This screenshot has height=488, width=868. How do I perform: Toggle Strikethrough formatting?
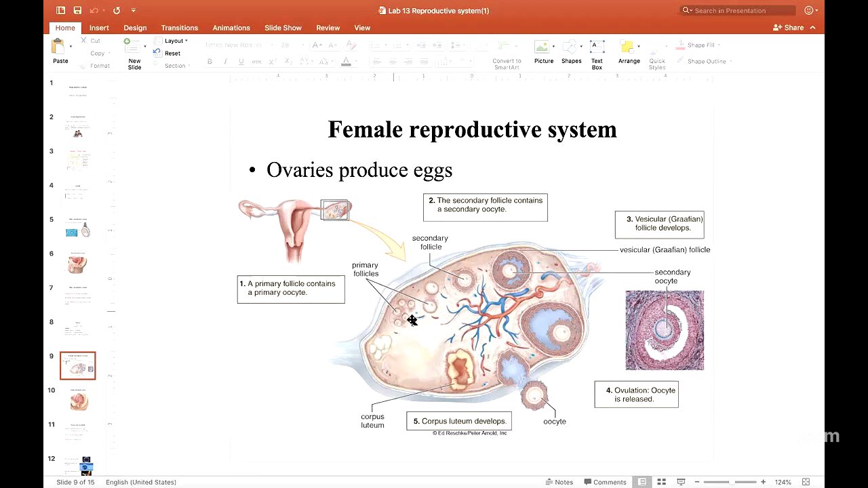(256, 62)
